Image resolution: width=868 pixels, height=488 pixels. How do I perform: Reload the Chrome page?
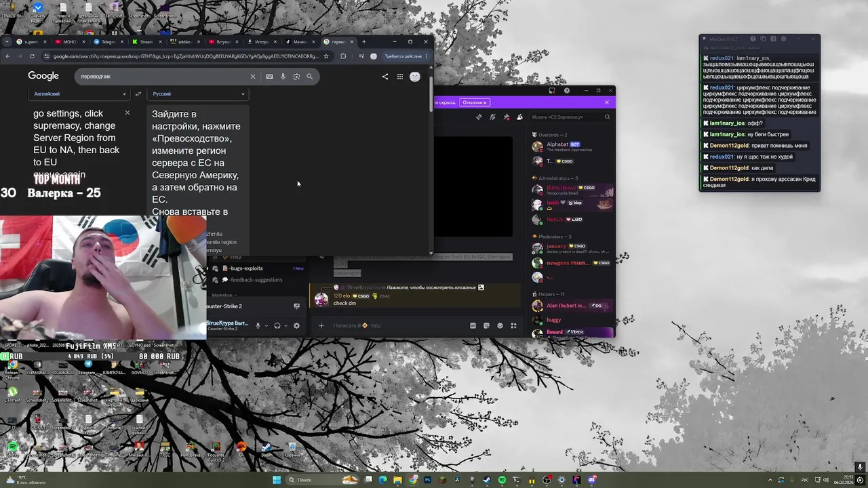point(33,56)
